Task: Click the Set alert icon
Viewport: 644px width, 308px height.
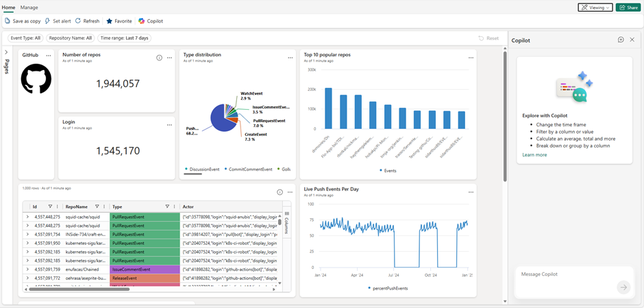Action: [47, 21]
